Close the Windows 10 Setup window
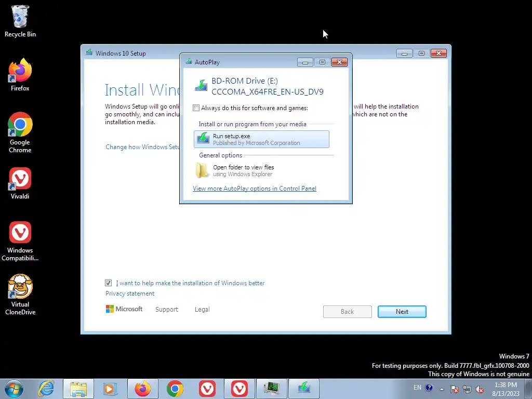The image size is (532, 399). tap(438, 54)
